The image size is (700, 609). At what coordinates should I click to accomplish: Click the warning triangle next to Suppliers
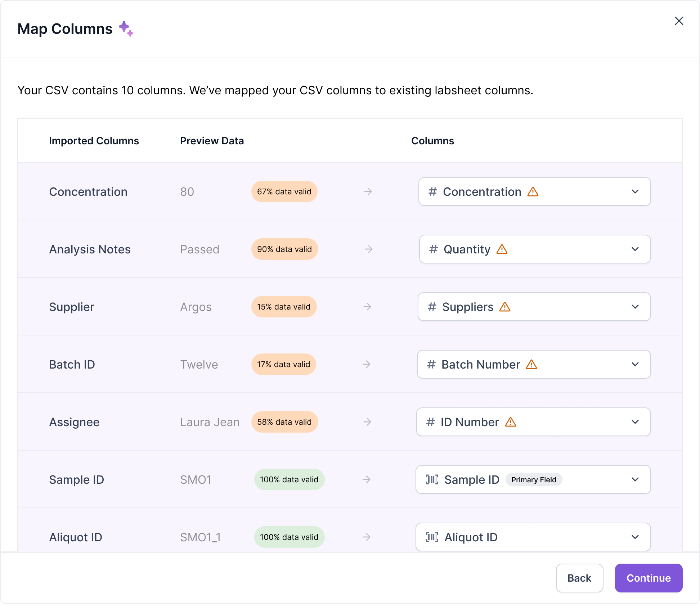coord(505,307)
